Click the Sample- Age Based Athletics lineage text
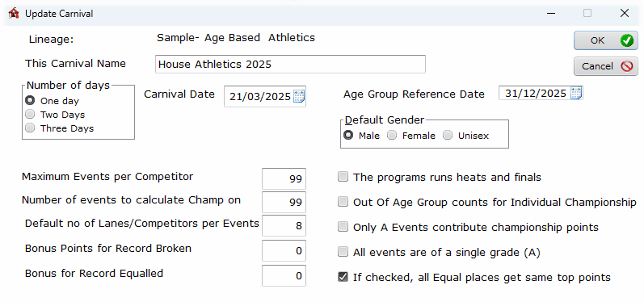Viewport: 644px width, 306px height. click(x=236, y=38)
